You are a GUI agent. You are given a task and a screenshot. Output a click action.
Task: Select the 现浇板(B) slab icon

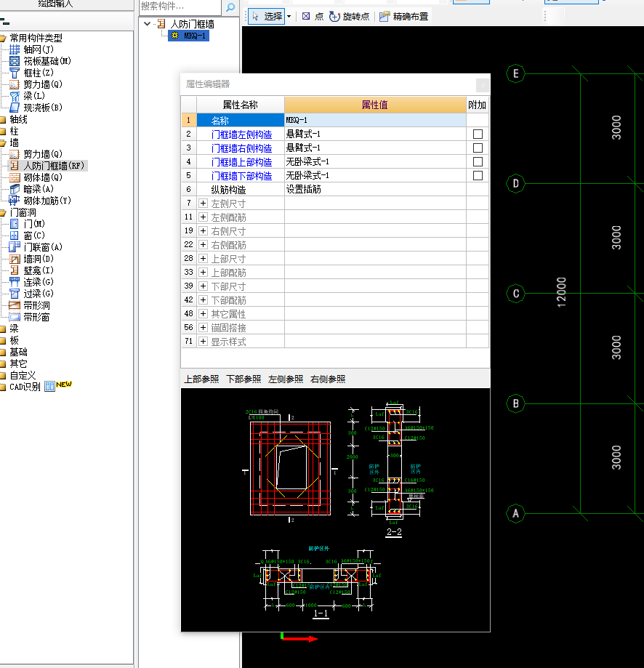coord(15,108)
